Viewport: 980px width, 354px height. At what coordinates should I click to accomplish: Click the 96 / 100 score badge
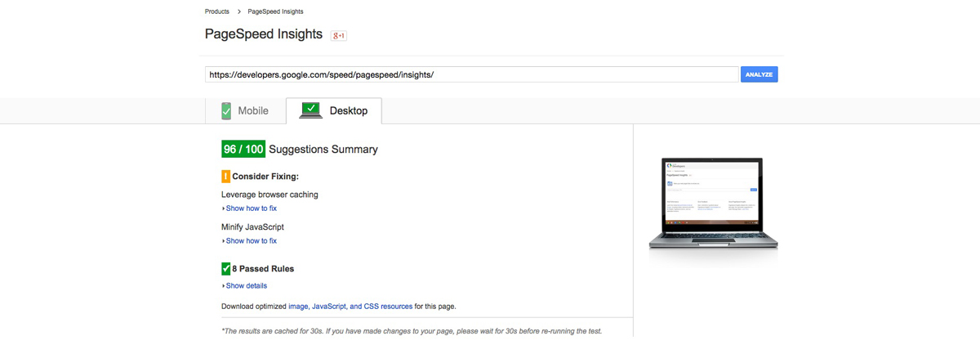243,150
